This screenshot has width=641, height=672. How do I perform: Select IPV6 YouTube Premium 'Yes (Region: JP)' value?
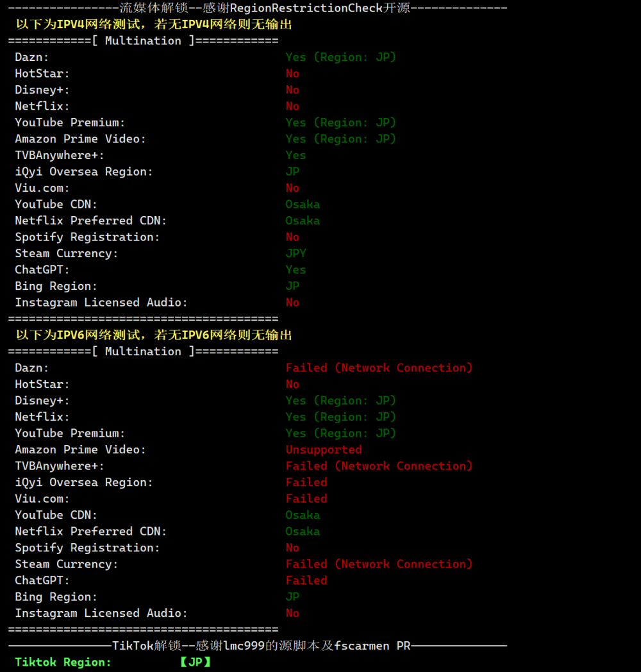pos(341,433)
